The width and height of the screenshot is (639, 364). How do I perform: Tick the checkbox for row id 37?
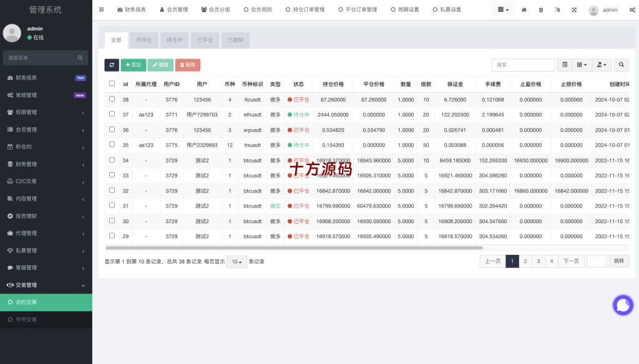tap(112, 114)
